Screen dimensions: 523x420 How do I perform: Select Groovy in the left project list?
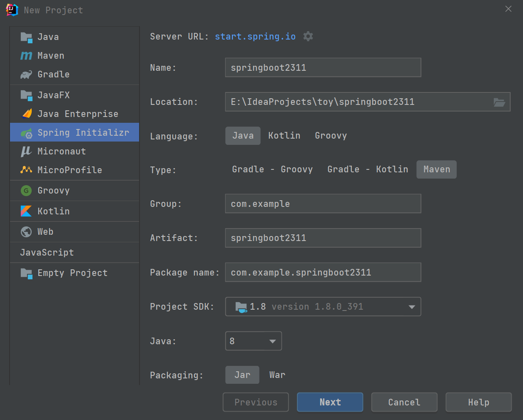75,191
